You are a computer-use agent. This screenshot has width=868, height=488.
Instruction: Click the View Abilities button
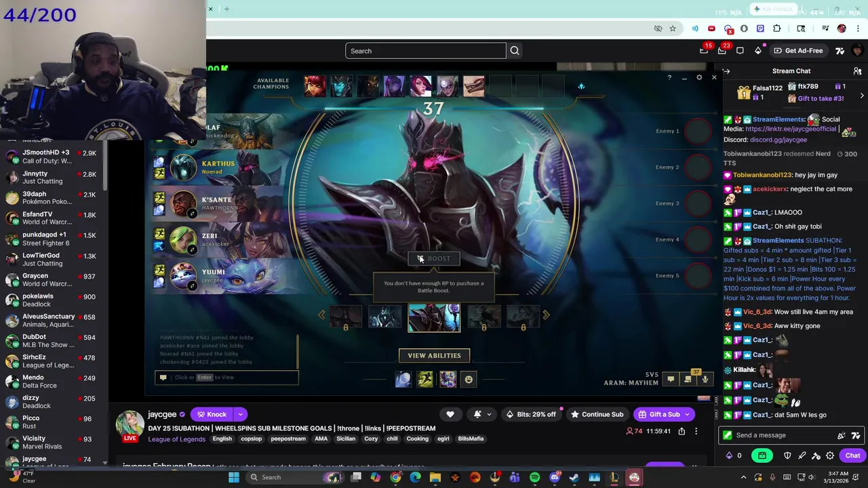coord(434,355)
